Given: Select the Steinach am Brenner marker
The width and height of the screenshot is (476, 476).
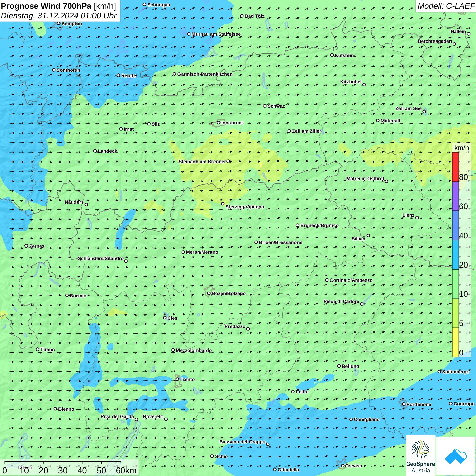Looking at the screenshot, I should point(228,161).
